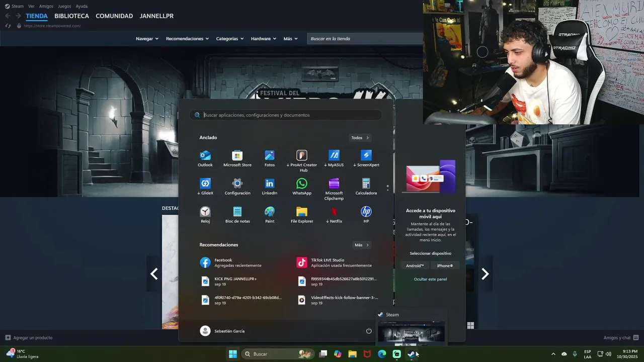Open File Explorer on taskbar
Viewport: 644px width, 362px height.
(x=353, y=354)
